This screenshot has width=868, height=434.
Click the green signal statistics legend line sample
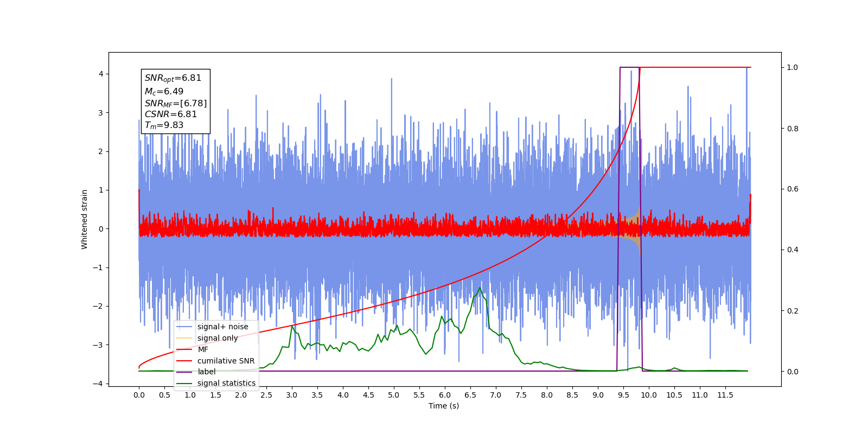(184, 383)
